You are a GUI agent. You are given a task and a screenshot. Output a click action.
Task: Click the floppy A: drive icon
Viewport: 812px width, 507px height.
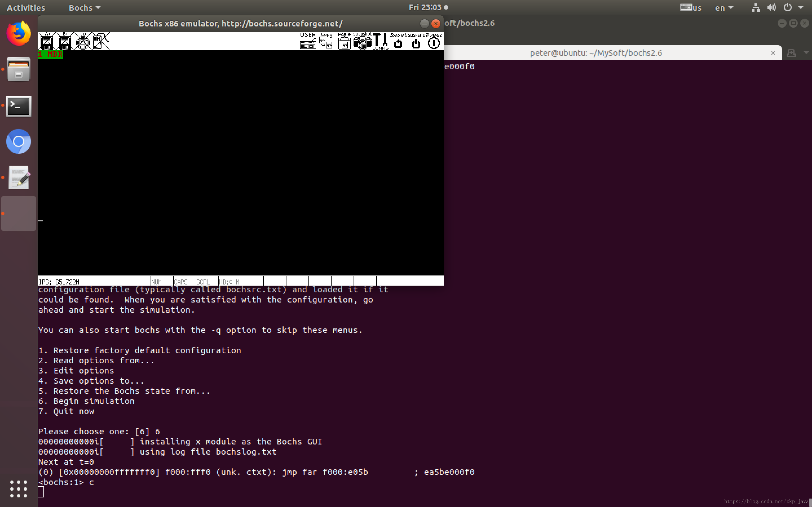47,42
